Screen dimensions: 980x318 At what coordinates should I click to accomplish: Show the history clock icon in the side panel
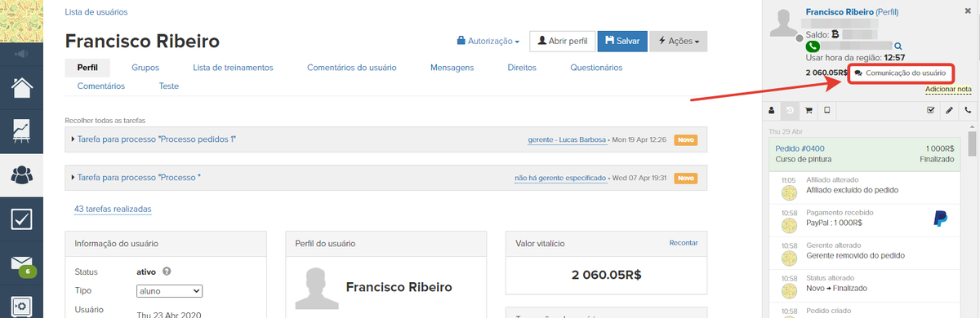[x=791, y=110]
